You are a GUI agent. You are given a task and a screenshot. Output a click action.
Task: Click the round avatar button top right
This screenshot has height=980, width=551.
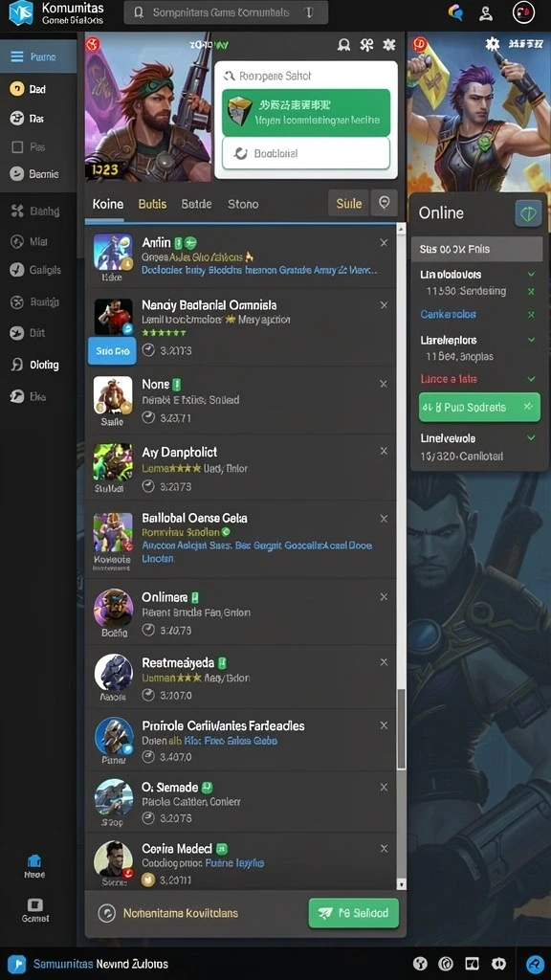point(523,12)
